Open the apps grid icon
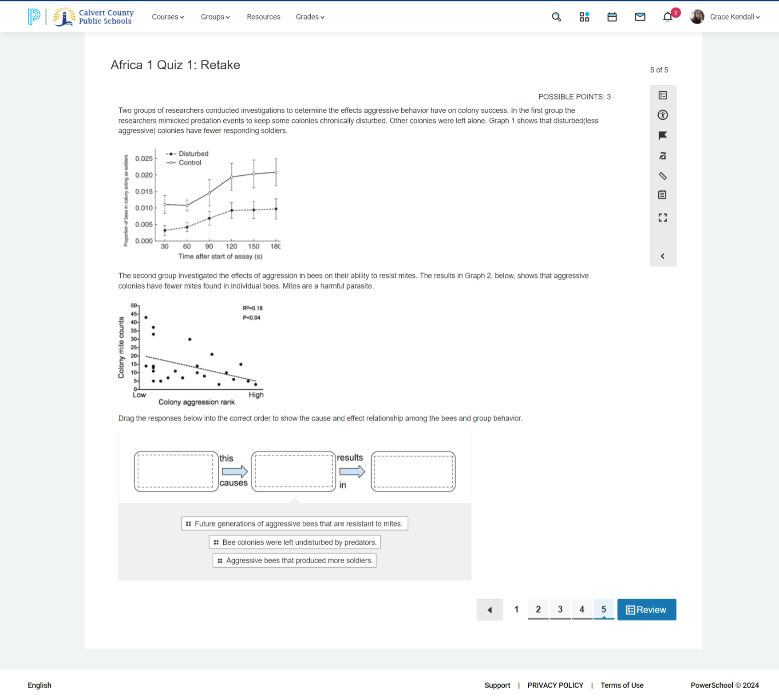 584,17
